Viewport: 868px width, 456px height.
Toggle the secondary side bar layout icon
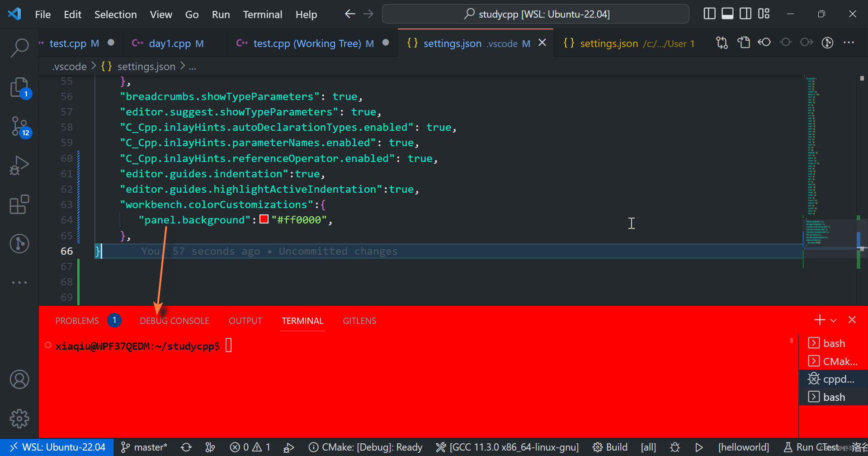click(745, 14)
